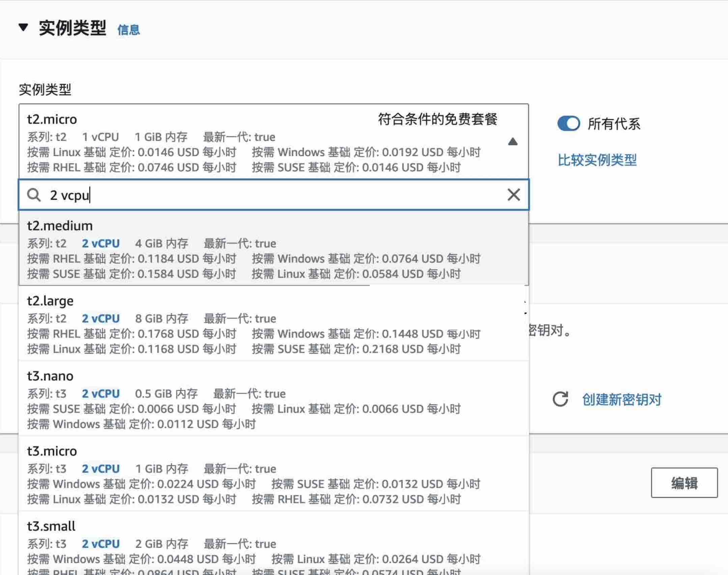The image size is (728, 575).
Task: Collapse the 实例类型 section triangle
Action: click(x=23, y=27)
